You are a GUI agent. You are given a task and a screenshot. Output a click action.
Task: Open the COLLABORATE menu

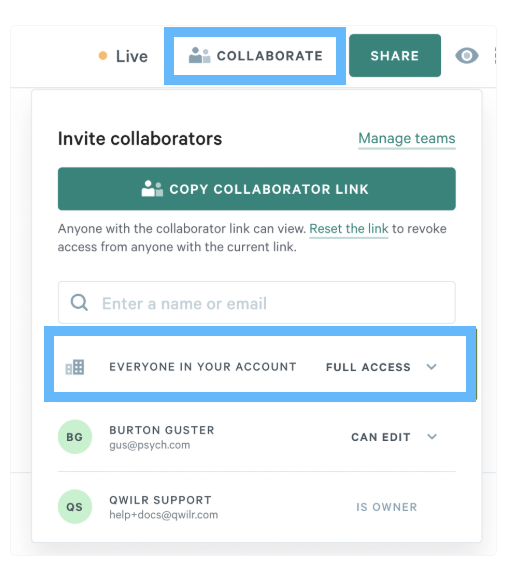pos(255,56)
